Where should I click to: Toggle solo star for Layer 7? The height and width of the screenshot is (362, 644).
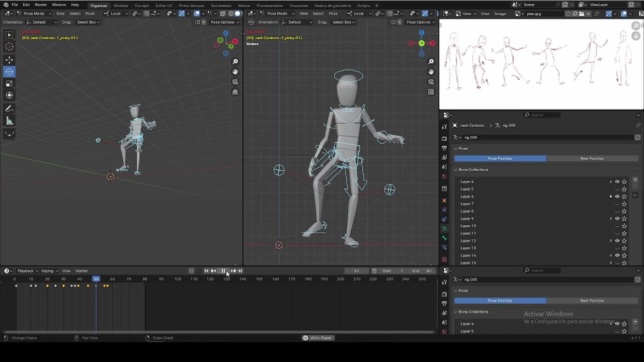624,204
